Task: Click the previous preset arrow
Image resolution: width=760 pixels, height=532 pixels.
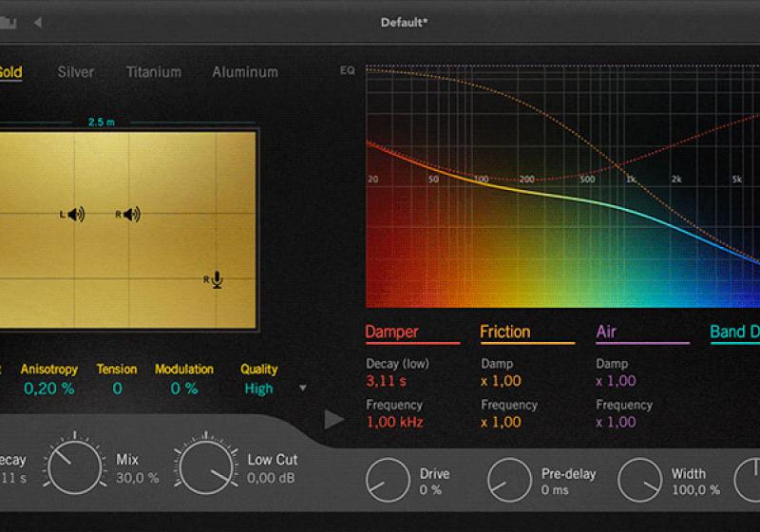Action: click(37, 22)
